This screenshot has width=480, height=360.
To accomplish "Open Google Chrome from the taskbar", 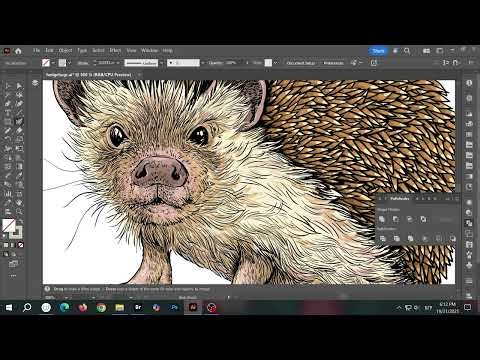I will coord(101,307).
